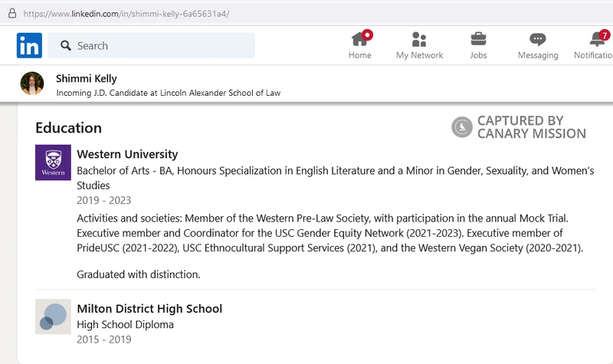613x364 pixels.
Task: Click the Jobs label in navigation
Action: 478,55
